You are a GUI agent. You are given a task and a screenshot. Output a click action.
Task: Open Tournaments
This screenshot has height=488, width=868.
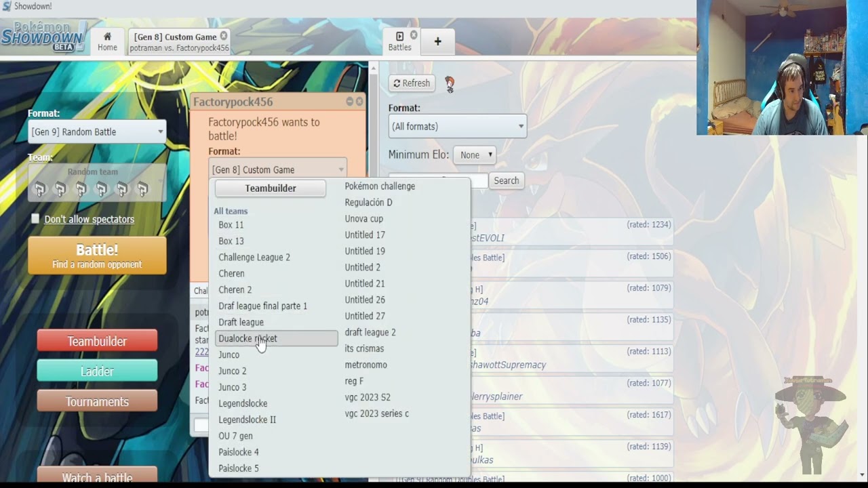(x=97, y=402)
